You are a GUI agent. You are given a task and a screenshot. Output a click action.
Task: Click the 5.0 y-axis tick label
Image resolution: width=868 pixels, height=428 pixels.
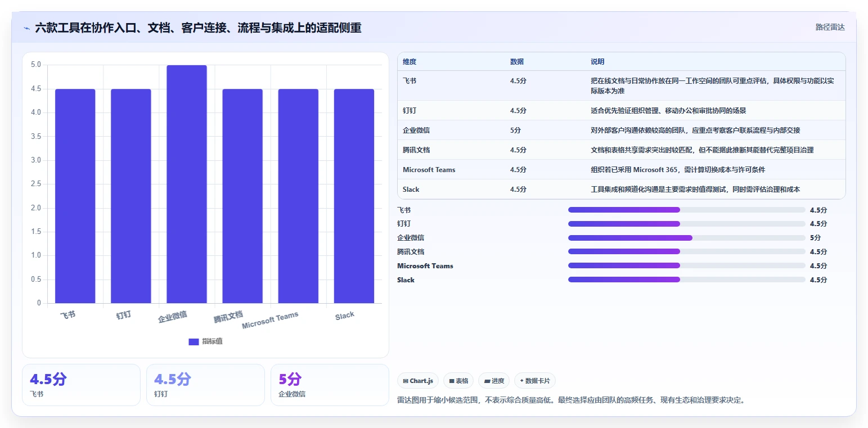pos(36,65)
